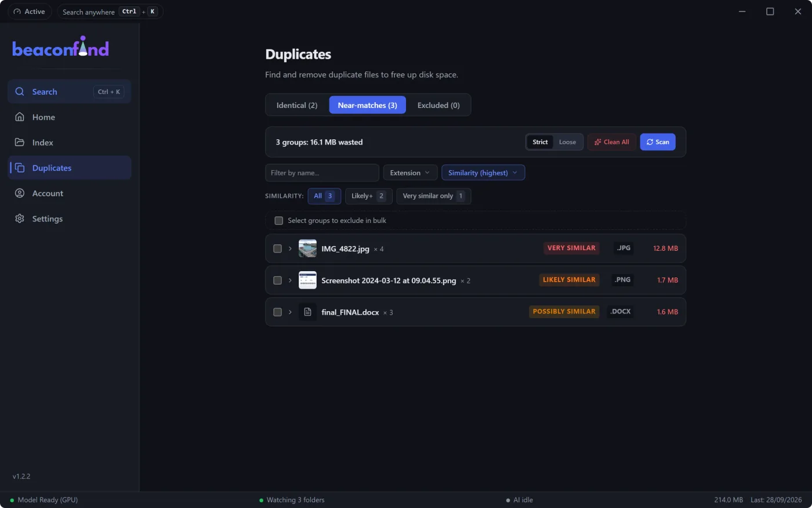812x508 pixels.
Task: Open the Identical (2) tab
Action: 297,105
